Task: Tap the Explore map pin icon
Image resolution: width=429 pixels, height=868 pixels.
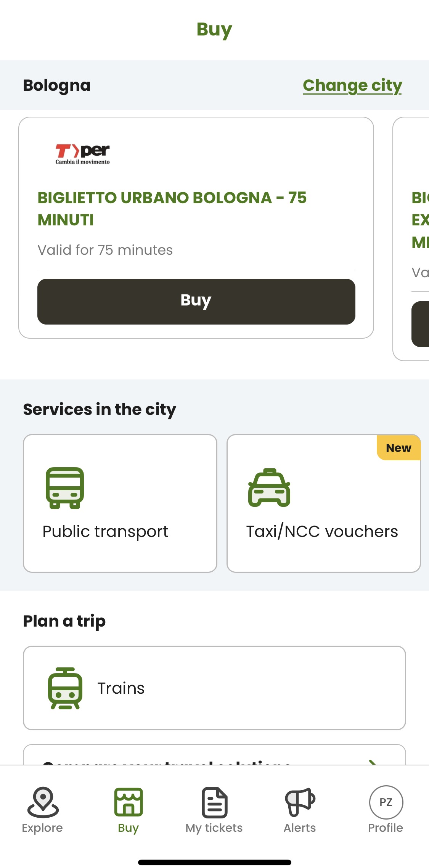Action: pos(43,802)
